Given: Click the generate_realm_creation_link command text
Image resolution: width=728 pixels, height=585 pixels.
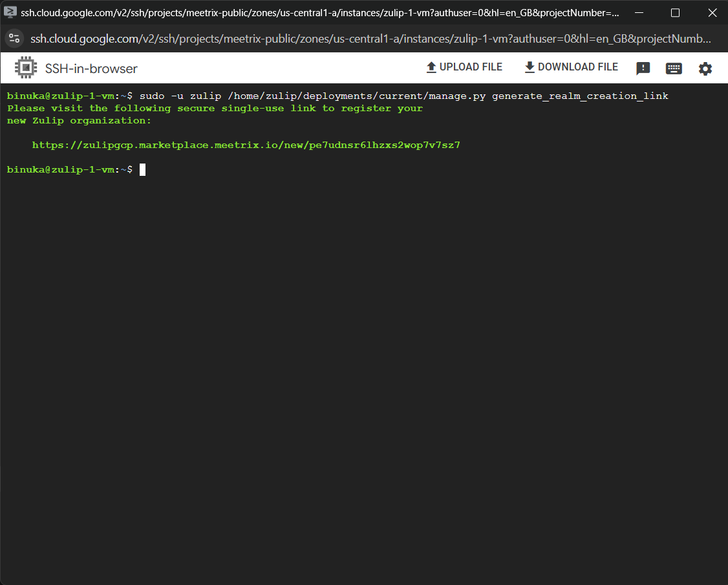Looking at the screenshot, I should pyautogui.click(x=580, y=96).
